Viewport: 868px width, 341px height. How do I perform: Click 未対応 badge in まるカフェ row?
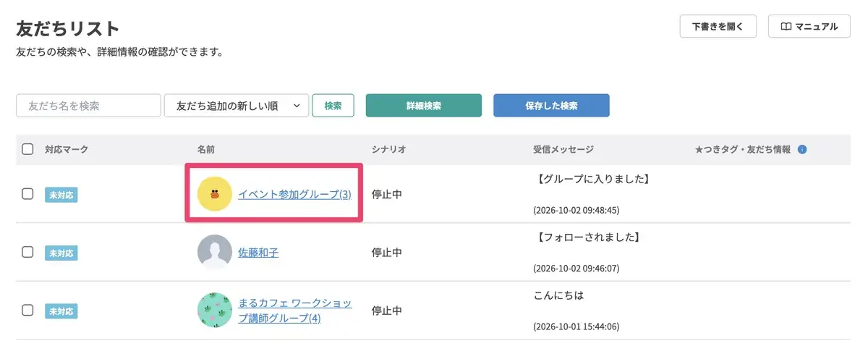click(x=61, y=311)
